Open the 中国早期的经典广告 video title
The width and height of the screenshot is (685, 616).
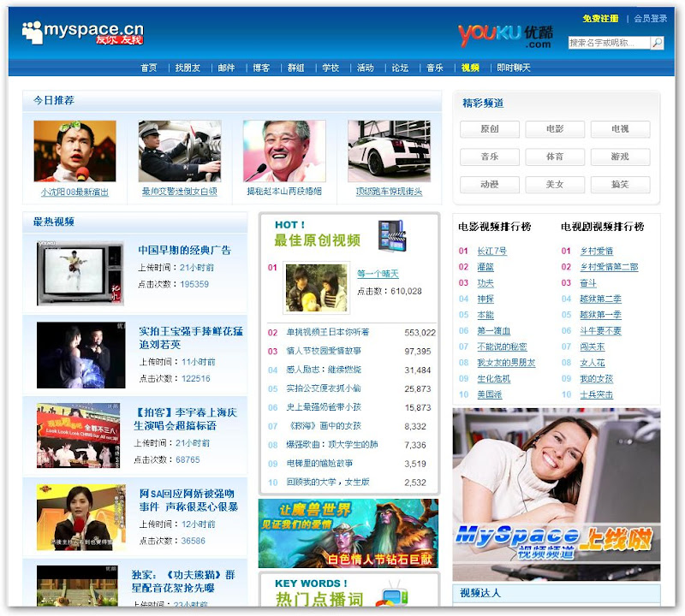[184, 250]
